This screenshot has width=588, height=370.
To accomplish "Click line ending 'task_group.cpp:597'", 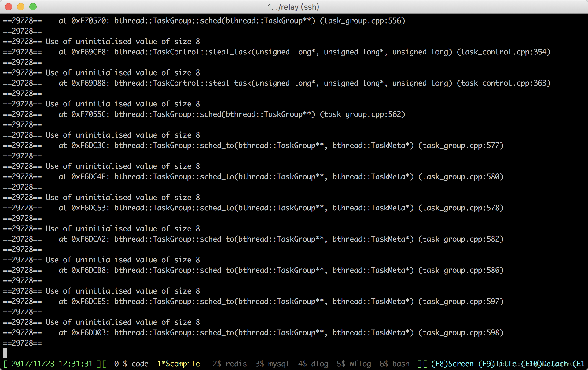I will point(253,302).
